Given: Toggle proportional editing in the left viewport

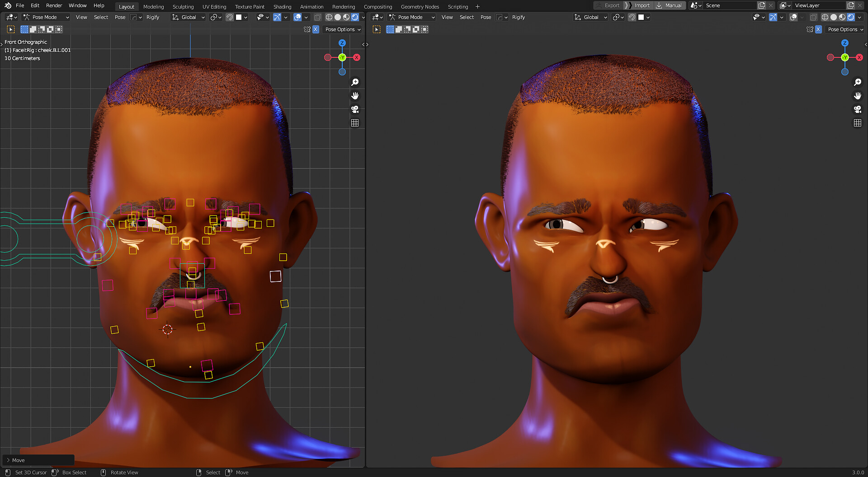Looking at the screenshot, I should pyautogui.click(x=277, y=17).
